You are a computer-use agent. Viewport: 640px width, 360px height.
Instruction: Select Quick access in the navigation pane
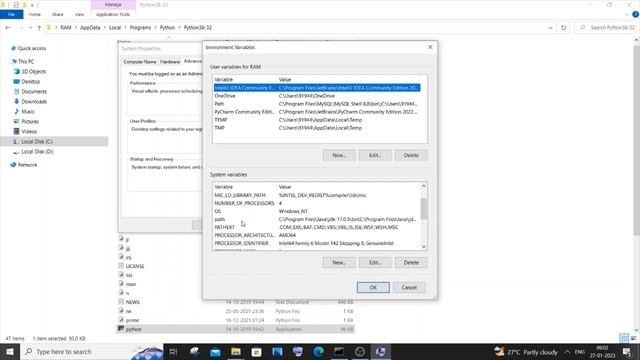[32, 48]
